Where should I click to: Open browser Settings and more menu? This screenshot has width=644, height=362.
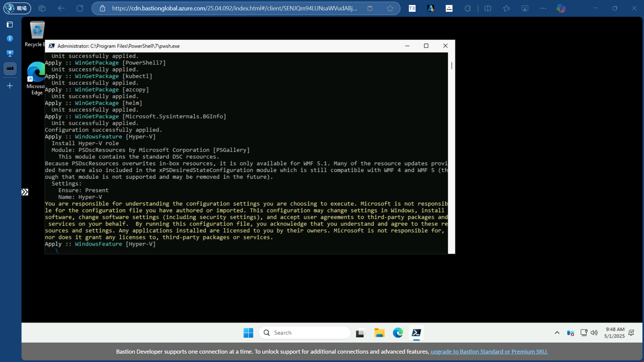(543, 8)
